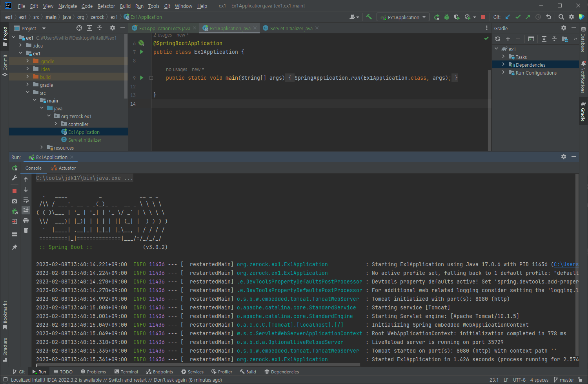
Task: Expand the Dependencies node in Gradle
Action: [503, 64]
